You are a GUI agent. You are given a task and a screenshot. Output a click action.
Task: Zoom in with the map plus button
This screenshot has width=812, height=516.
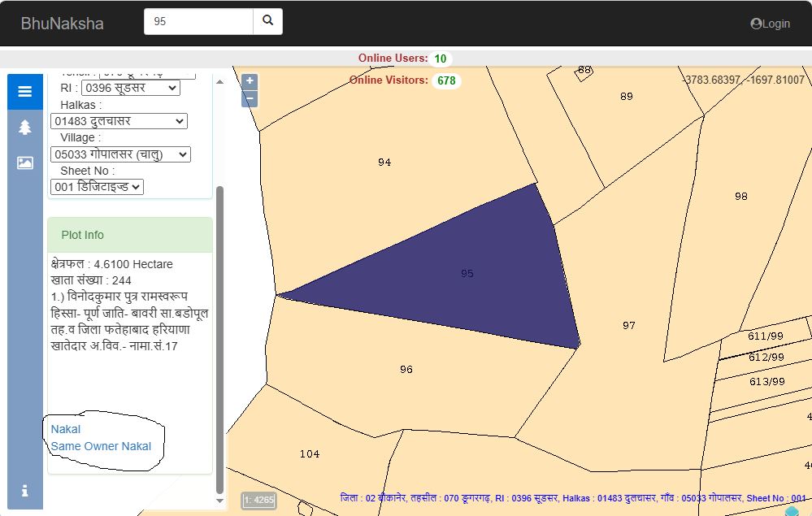(x=250, y=81)
